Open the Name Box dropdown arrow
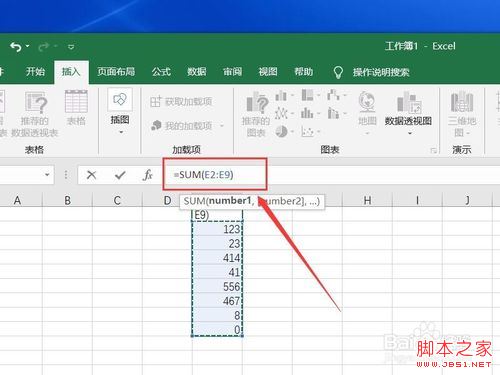The image size is (500, 375). tap(47, 174)
